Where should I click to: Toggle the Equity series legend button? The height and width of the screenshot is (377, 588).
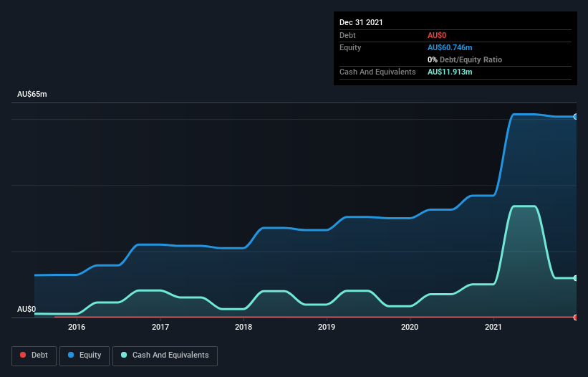click(85, 355)
